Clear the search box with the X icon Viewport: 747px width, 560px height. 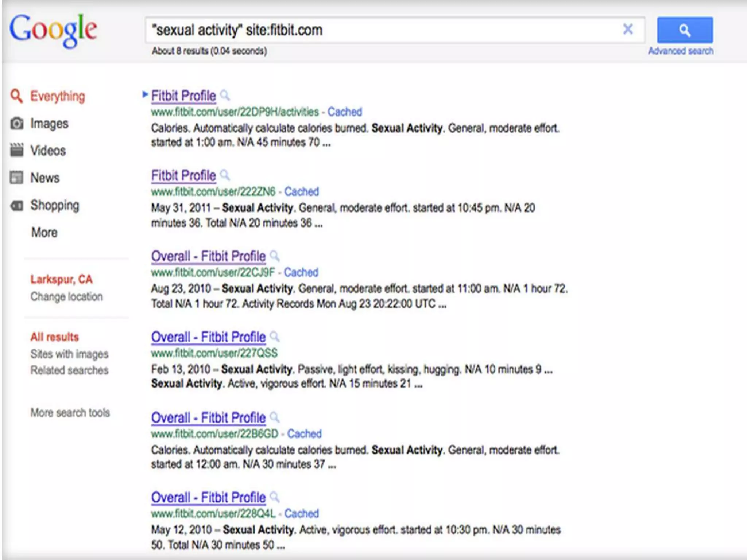tap(628, 29)
